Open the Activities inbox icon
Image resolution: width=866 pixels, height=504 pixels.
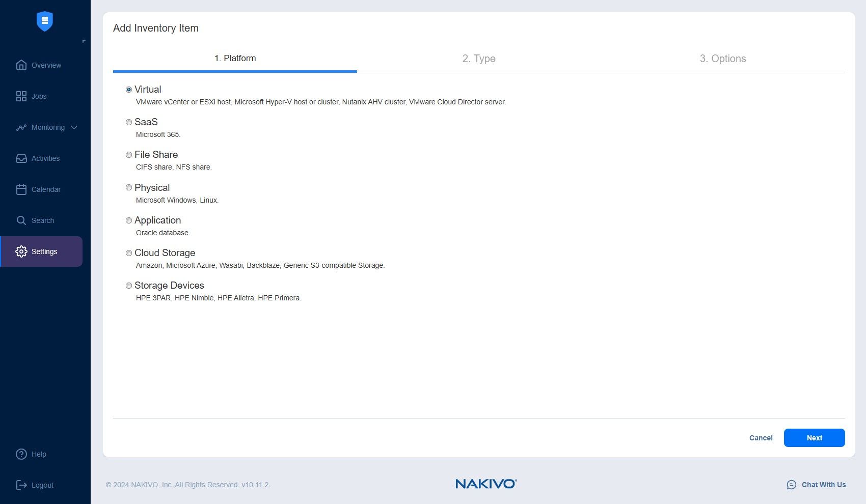tap(21, 158)
